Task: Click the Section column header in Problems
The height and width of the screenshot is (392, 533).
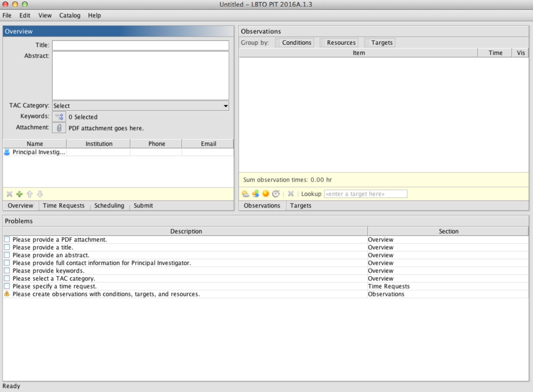Action: click(448, 231)
